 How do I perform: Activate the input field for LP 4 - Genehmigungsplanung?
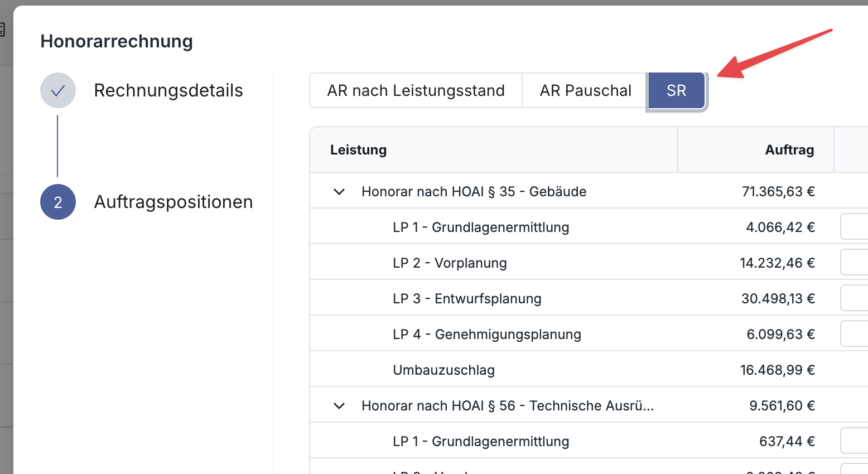coord(854,334)
